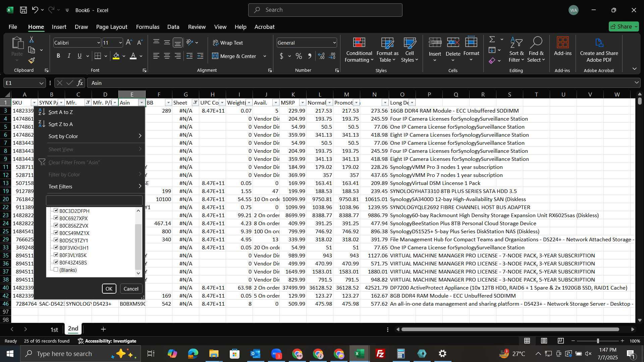Click the Format Painter brush icon
644x362 pixels.
click(x=32, y=61)
